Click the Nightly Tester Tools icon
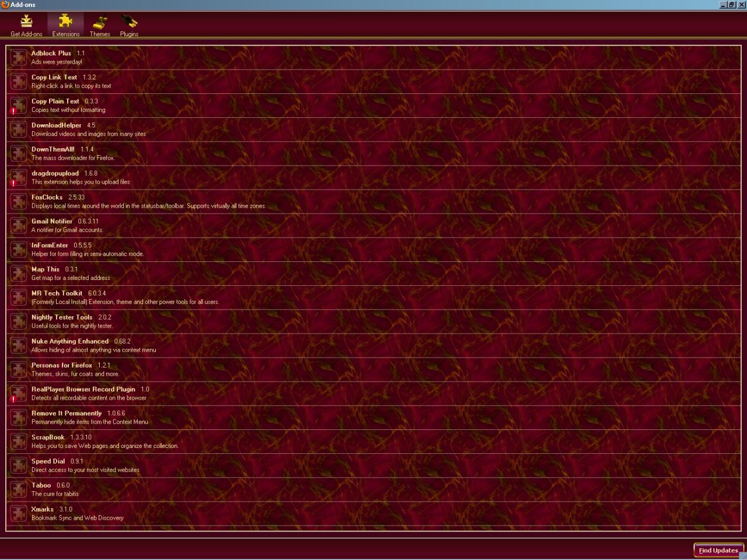 click(19, 321)
